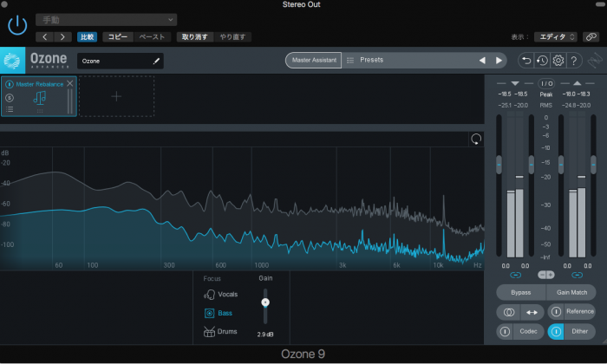Click the right output gain fader

pyautogui.click(x=593, y=165)
